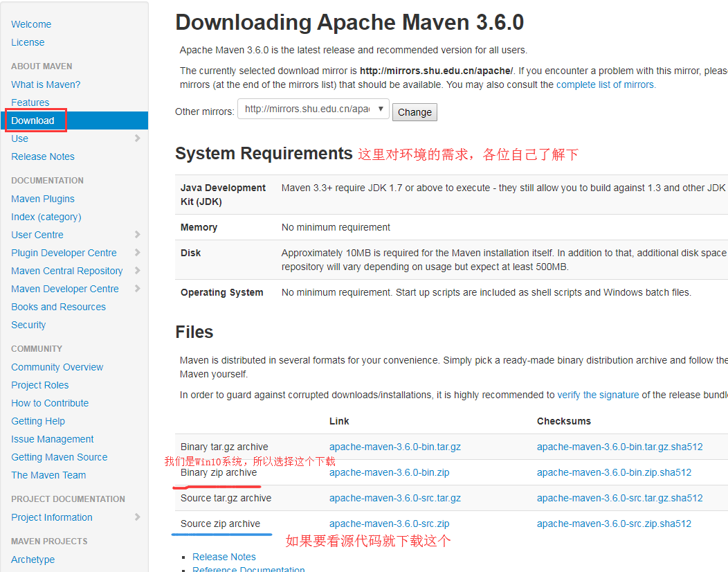Click the System Requirements heading
This screenshot has height=572, width=728.
264,153
